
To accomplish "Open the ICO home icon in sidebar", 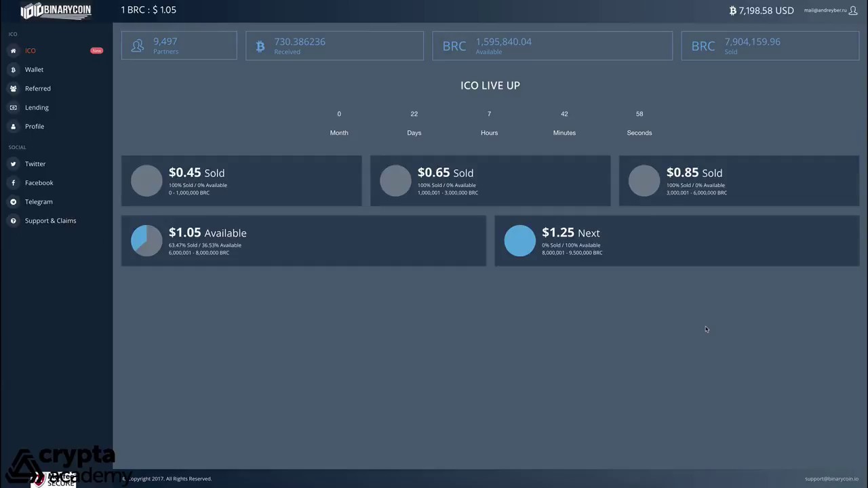I will click(13, 51).
